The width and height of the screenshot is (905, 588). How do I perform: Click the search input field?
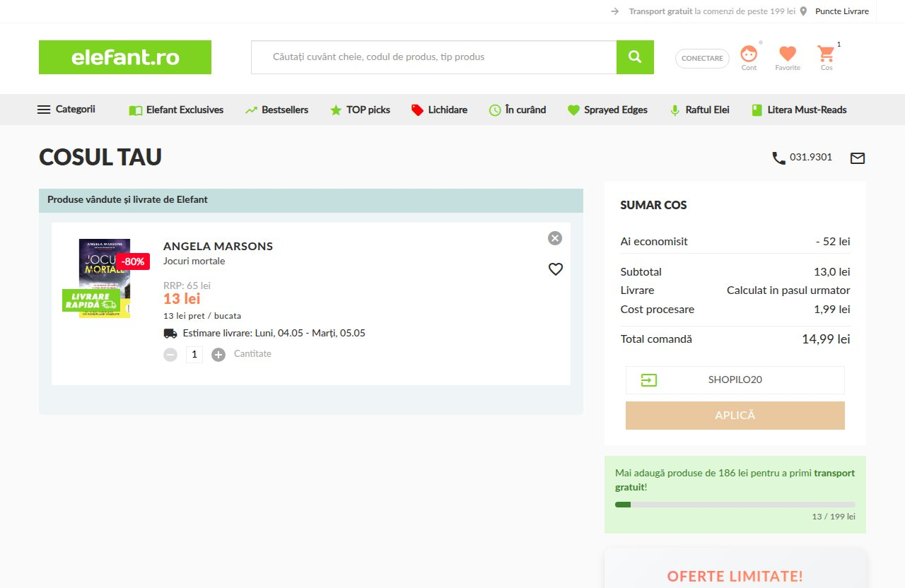433,57
